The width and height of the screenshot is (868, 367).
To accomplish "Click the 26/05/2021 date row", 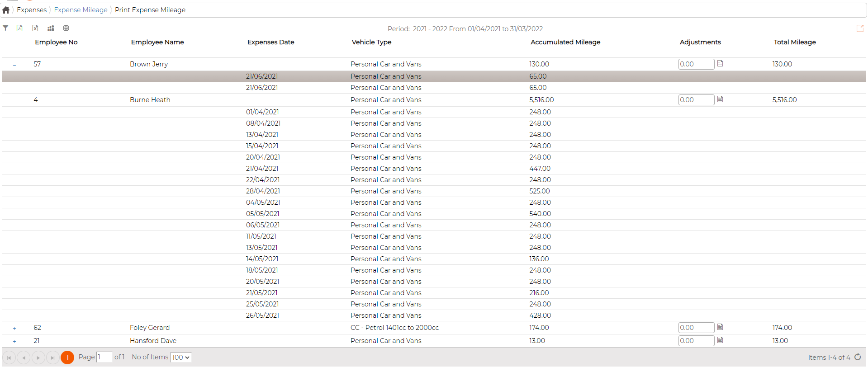I will coord(434,315).
